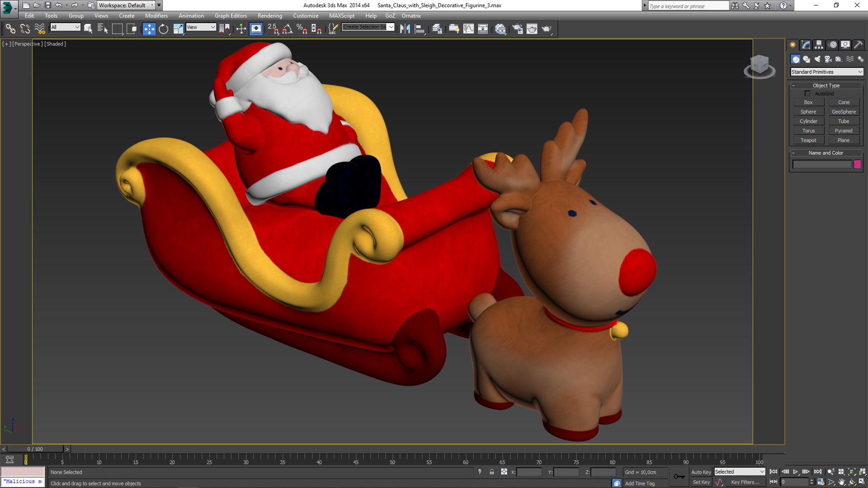The image size is (868, 488).
Task: Click the Teapot primitive button
Action: click(808, 140)
